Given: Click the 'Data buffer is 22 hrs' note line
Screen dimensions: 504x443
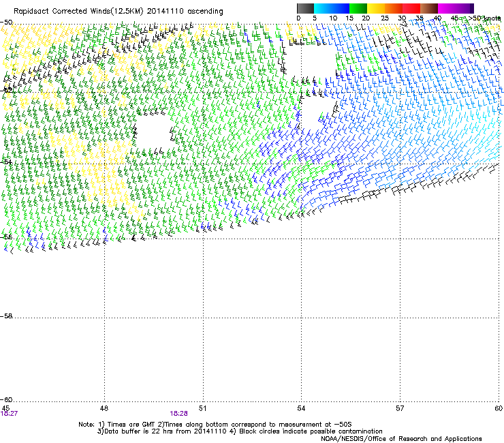Looking at the screenshot, I should (x=240, y=431).
